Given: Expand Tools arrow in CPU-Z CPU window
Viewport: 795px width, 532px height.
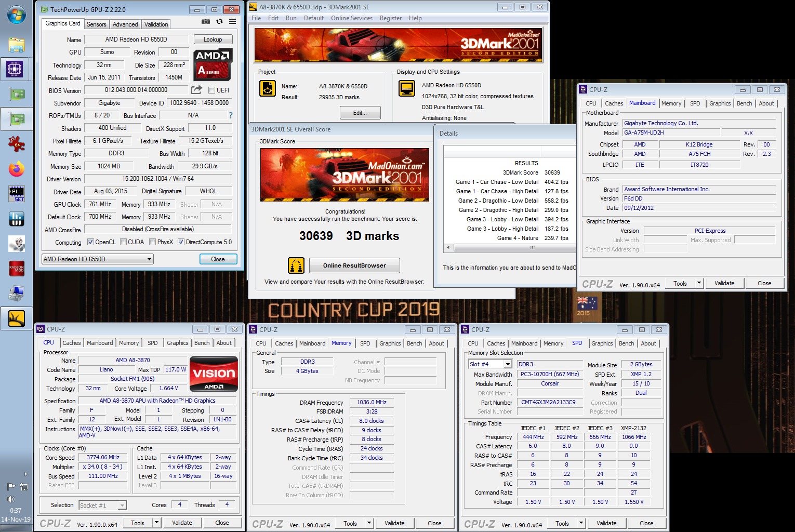Looking at the screenshot, I should (157, 523).
